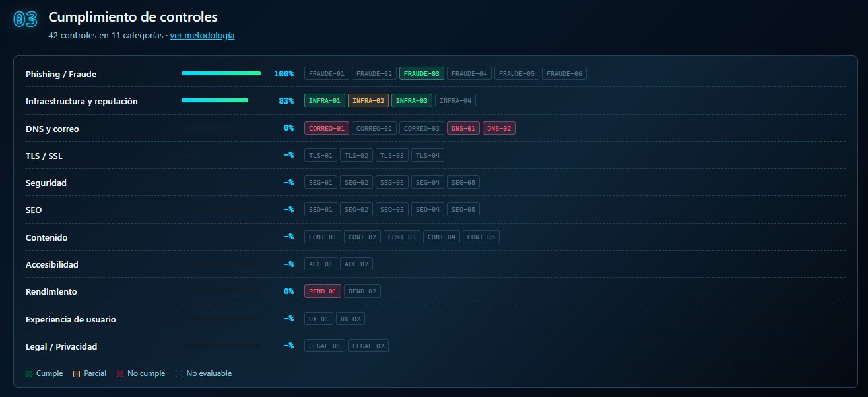This screenshot has height=397, width=868.
Task: Select the LEGAL-01 control chip
Action: point(325,346)
